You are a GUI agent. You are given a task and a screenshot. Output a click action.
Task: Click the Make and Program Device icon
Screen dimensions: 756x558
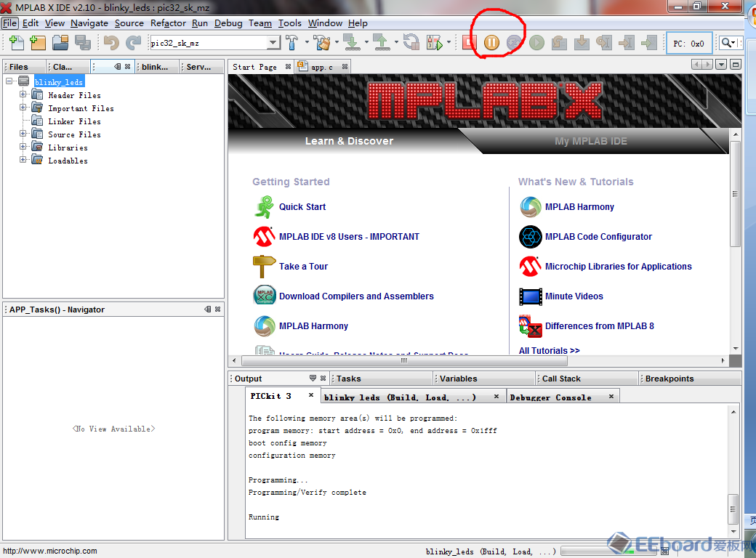(352, 43)
